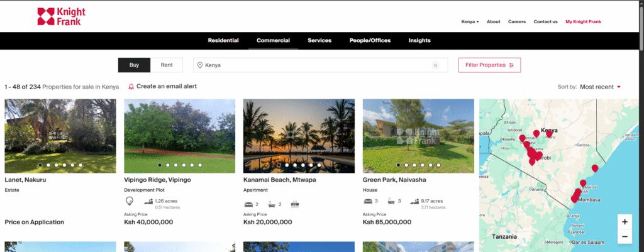644x252 pixels.
Task: Clear the Kenya search field with X icon
Action: pyautogui.click(x=435, y=65)
